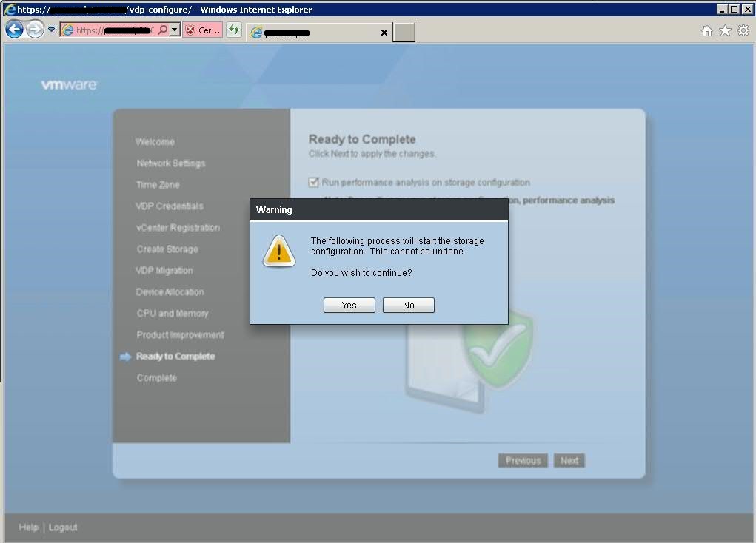Select Time Zone wizard step
The width and height of the screenshot is (756, 543).
[x=158, y=184]
